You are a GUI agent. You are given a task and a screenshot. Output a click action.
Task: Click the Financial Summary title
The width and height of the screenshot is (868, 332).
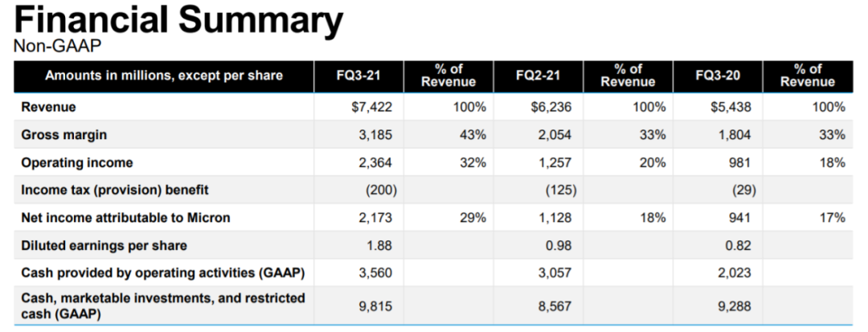[178, 20]
